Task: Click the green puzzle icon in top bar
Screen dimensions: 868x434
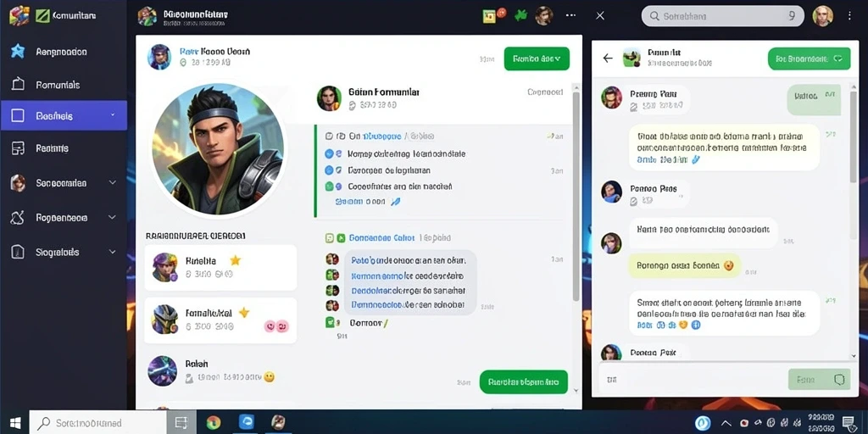Action: 520,15
